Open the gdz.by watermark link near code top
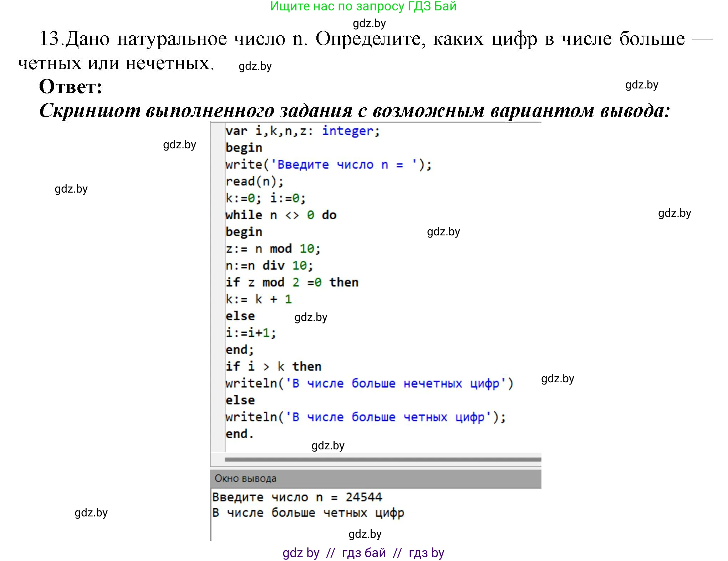The height and width of the screenshot is (561, 728). (368, 24)
